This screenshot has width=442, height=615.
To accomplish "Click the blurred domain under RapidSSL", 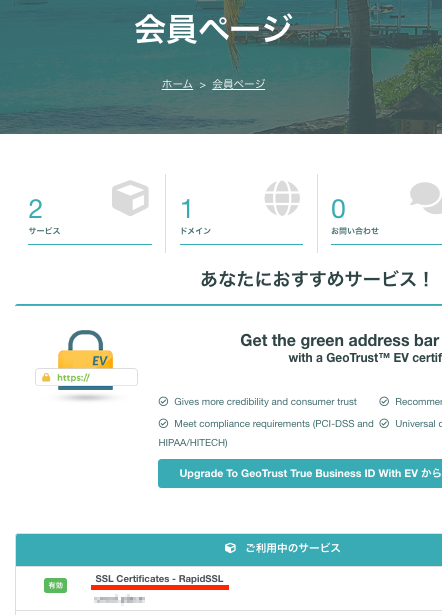I will coord(120,599).
